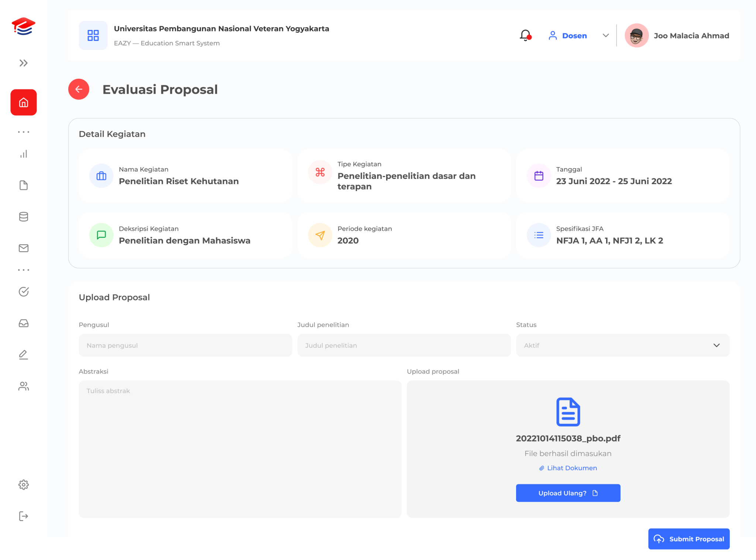756x560 pixels.
Task: Open the inbox tray sidebar icon
Action: click(x=23, y=323)
